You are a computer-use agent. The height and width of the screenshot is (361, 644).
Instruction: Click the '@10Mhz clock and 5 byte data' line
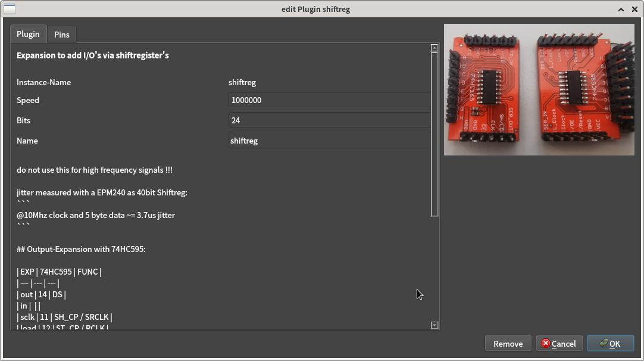96,215
